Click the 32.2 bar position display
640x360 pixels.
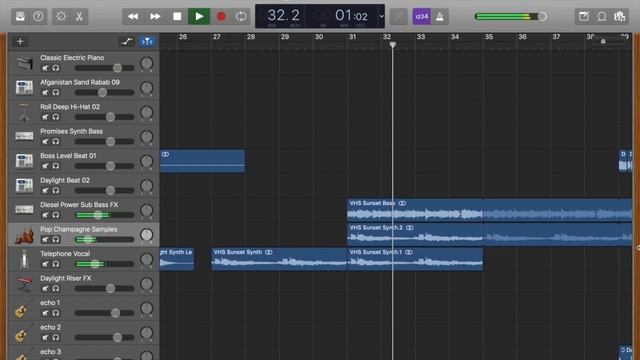[283, 16]
